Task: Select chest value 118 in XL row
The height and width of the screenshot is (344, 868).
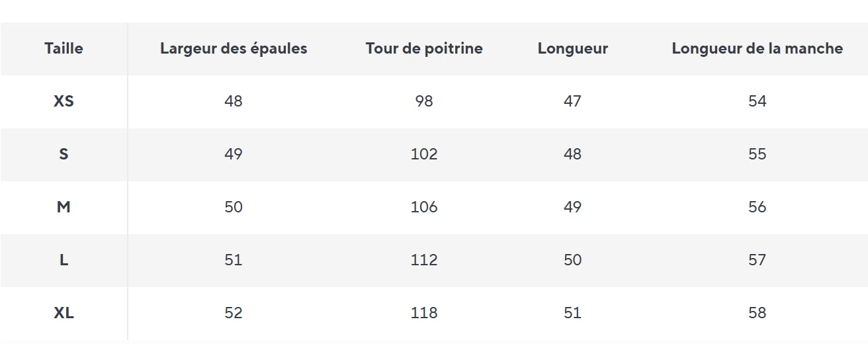Action: [x=424, y=313]
